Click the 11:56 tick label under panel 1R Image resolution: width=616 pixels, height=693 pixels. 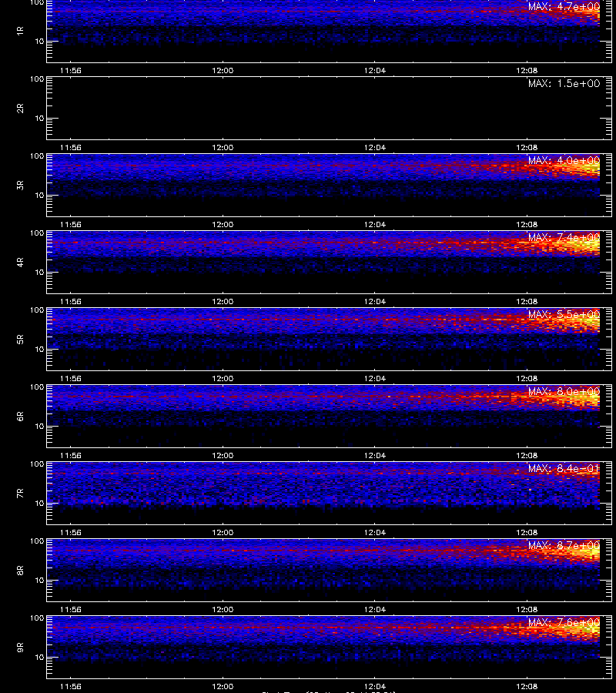click(x=71, y=71)
